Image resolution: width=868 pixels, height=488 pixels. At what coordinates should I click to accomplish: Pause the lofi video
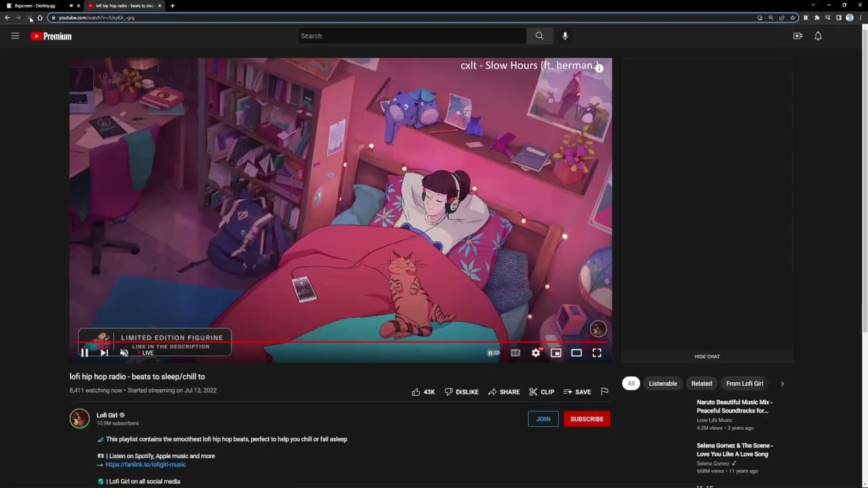[85, 352]
